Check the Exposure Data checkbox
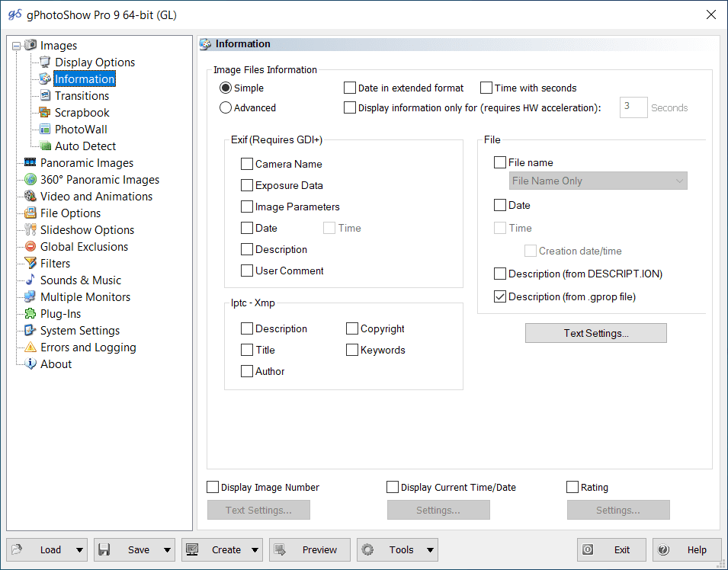This screenshot has height=570, width=728. (x=247, y=185)
